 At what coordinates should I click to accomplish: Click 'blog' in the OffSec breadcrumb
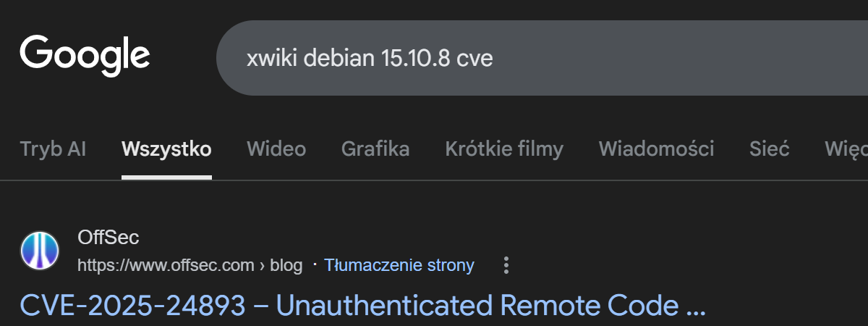click(286, 265)
